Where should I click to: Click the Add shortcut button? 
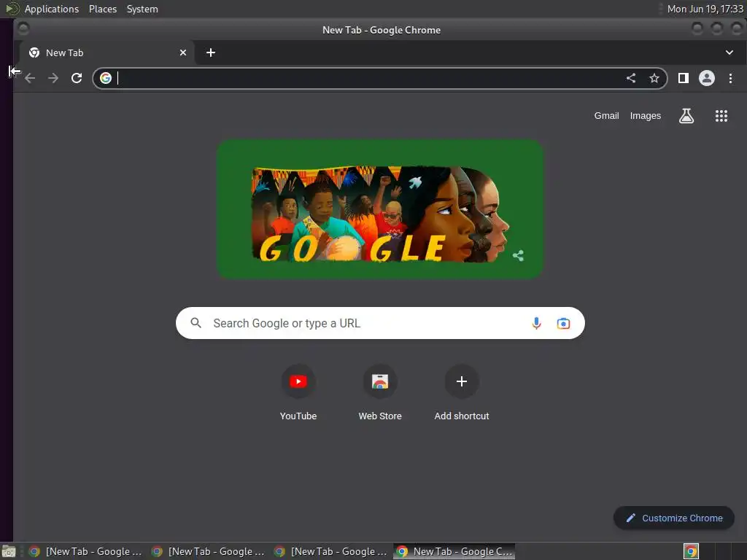(x=462, y=393)
